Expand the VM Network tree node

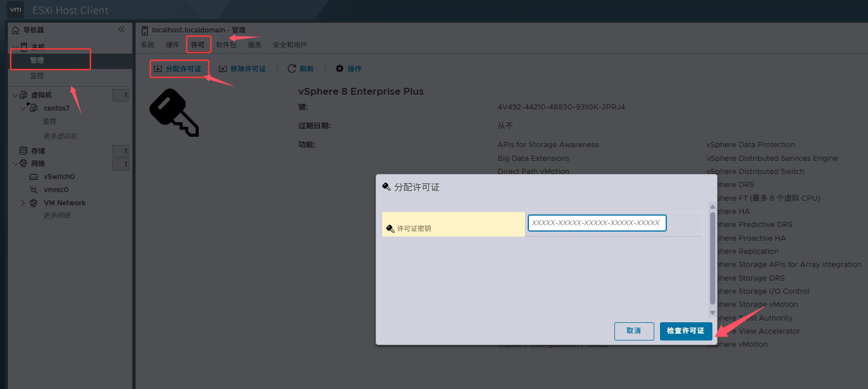tap(23, 203)
